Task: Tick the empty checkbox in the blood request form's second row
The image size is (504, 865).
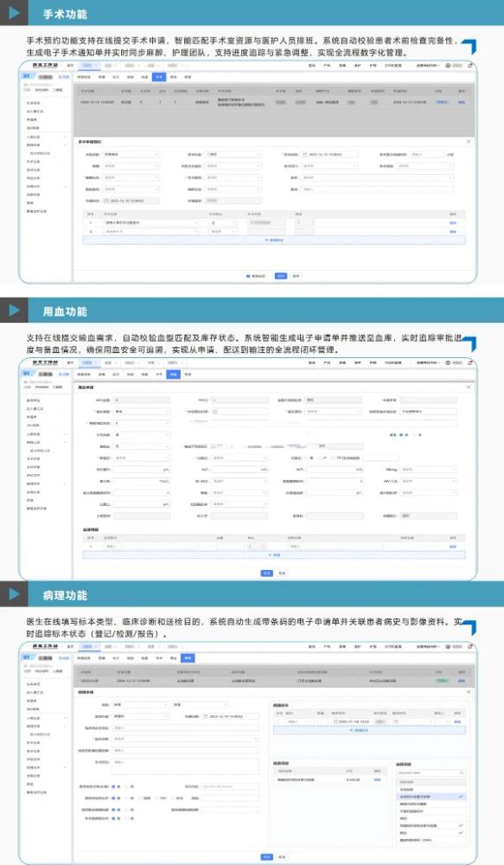Action: pos(215,412)
